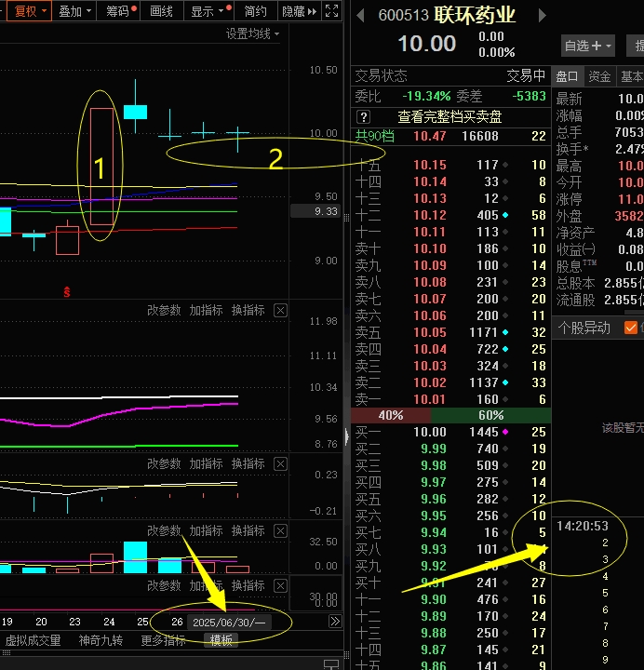Click the cyan diamond beside 1137 at 10.02
644x670 pixels.
pyautogui.click(x=505, y=382)
